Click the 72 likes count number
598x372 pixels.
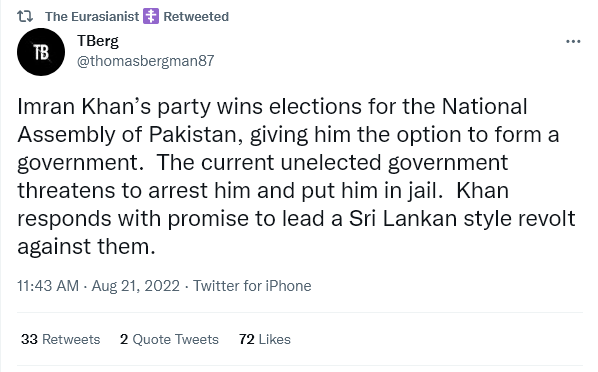pyautogui.click(x=247, y=339)
